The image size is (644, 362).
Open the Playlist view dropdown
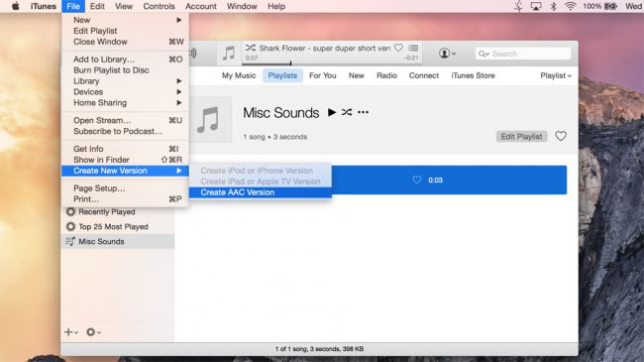(556, 75)
